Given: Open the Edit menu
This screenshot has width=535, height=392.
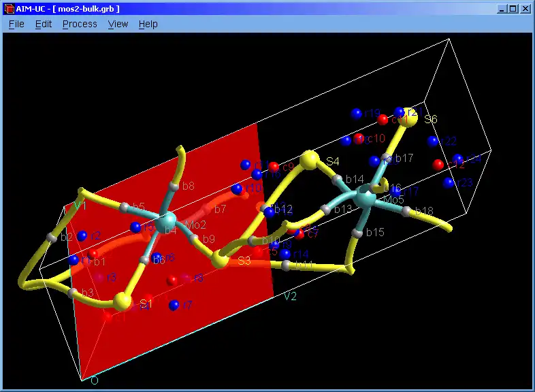Looking at the screenshot, I should click(x=44, y=24).
